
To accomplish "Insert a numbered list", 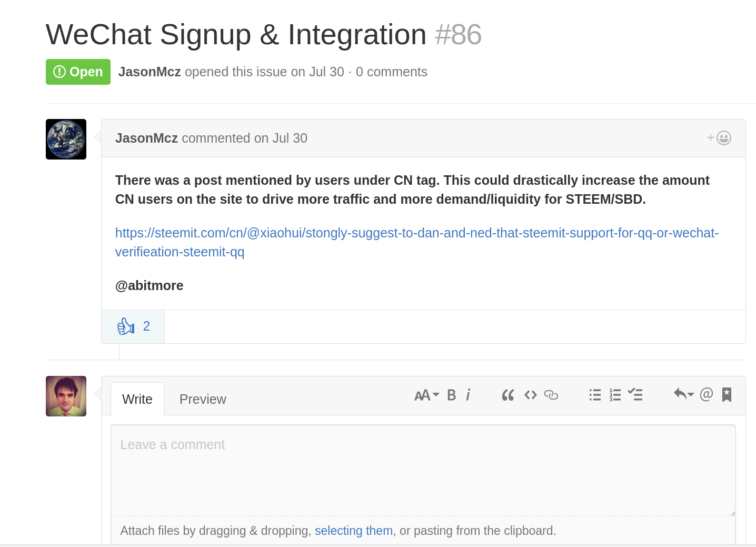I will coord(615,395).
